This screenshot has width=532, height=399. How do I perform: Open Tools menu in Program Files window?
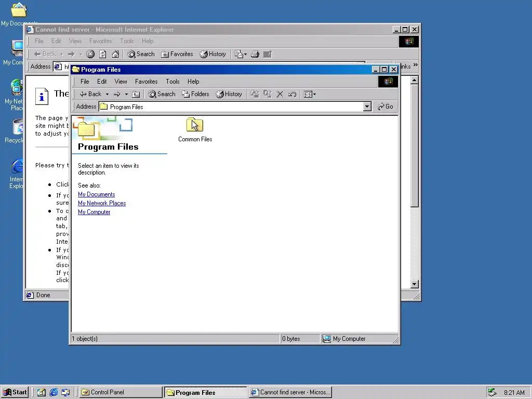[x=172, y=82]
